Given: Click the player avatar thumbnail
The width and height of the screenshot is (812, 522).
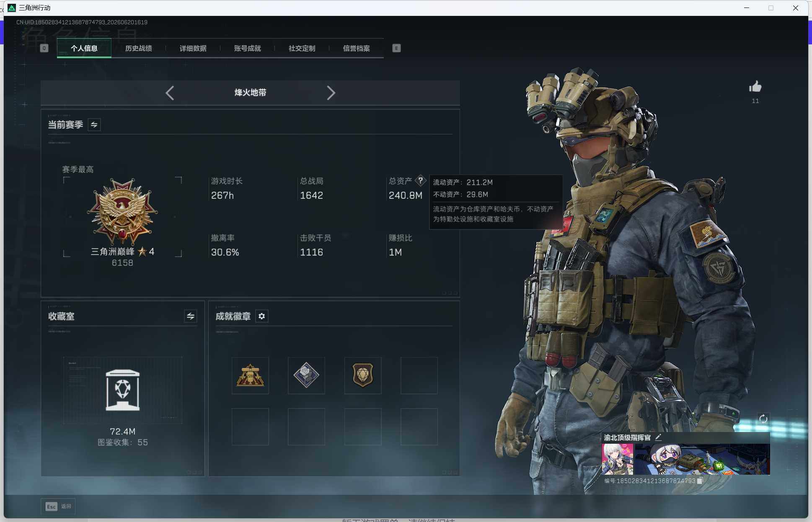Looking at the screenshot, I should click(618, 459).
